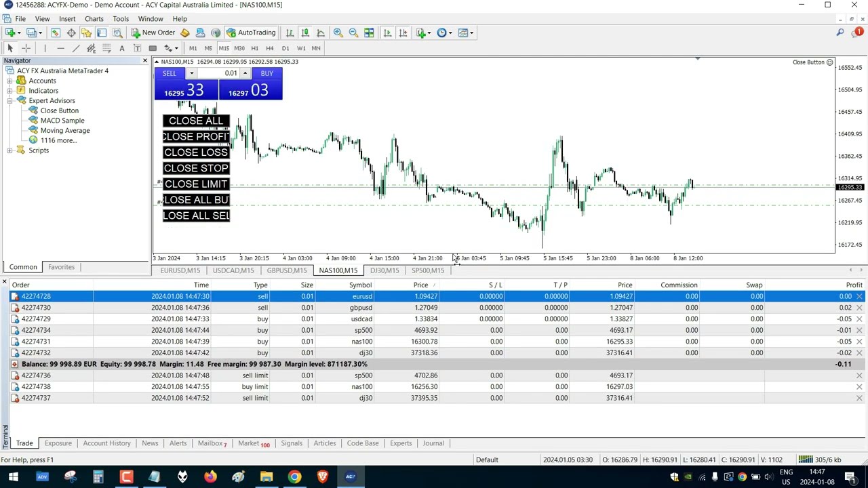Select the Arrows drawing tool icon

[167, 48]
